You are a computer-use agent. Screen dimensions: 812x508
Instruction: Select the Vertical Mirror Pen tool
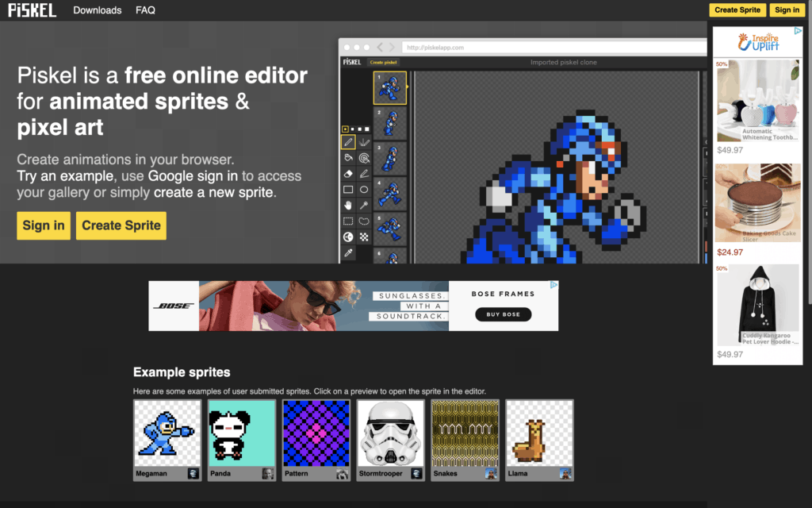pos(364,142)
